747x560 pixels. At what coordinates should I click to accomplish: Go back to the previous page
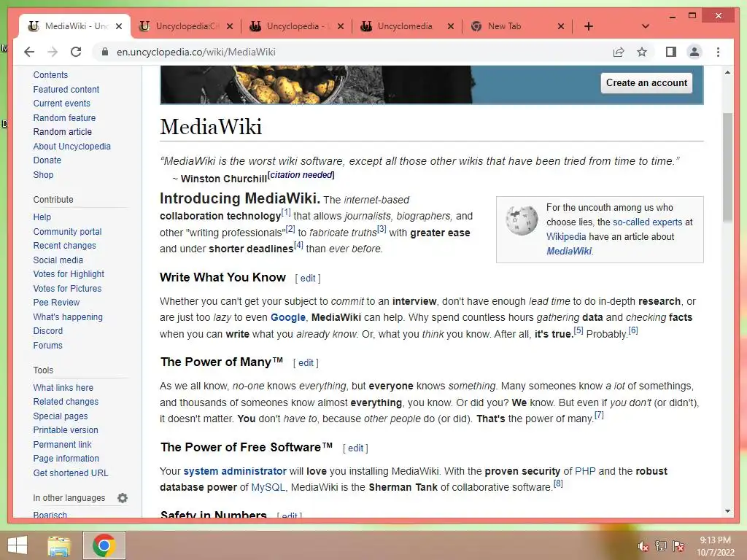click(29, 52)
